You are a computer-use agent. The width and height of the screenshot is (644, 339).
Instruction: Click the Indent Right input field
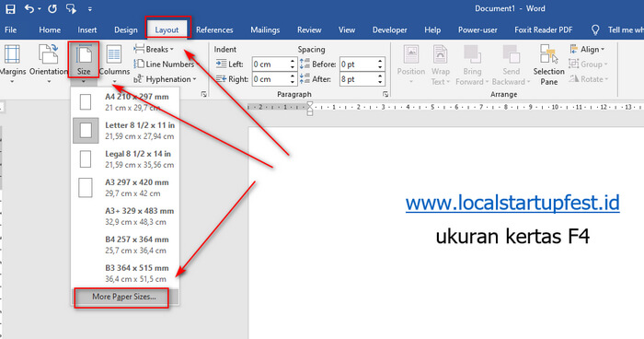(270, 79)
